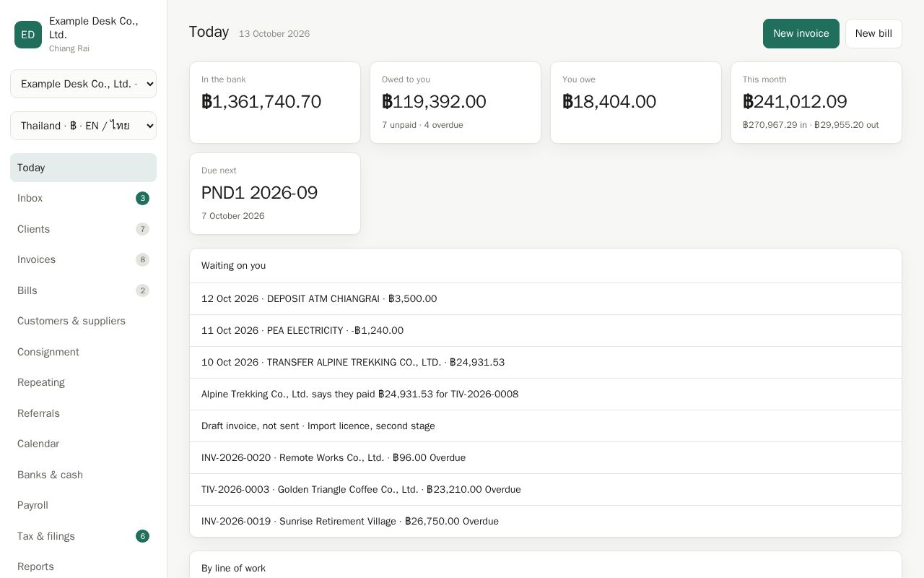Review Alpine Trekking payment claim for TIV-2026-0008
The image size is (924, 578).
(546, 394)
